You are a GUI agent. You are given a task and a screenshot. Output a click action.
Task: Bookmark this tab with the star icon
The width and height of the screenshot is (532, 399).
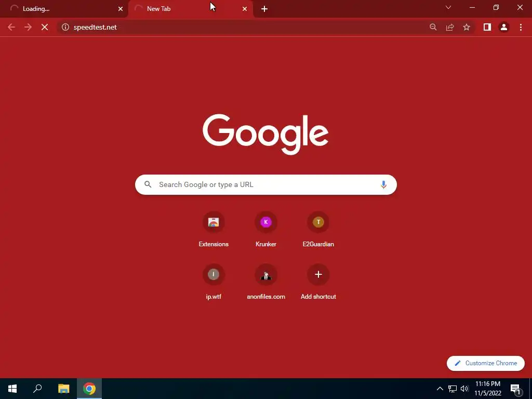467,27
